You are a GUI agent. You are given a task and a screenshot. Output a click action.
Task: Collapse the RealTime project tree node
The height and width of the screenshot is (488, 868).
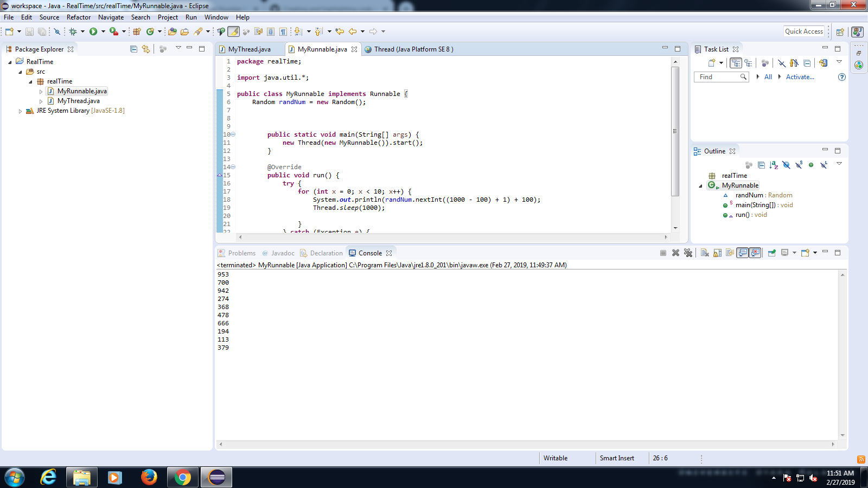pos(10,62)
